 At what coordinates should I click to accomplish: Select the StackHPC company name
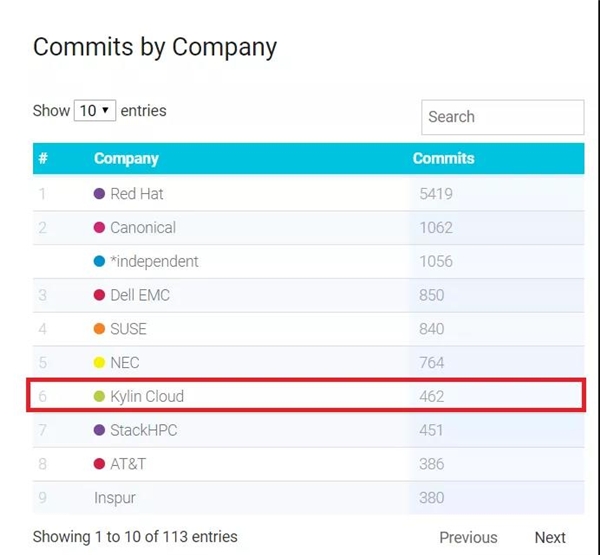pyautogui.click(x=143, y=430)
